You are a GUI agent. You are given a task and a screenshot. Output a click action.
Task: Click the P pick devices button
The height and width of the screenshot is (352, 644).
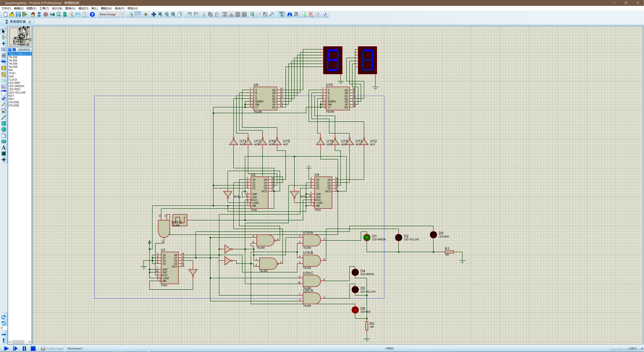click(x=10, y=50)
